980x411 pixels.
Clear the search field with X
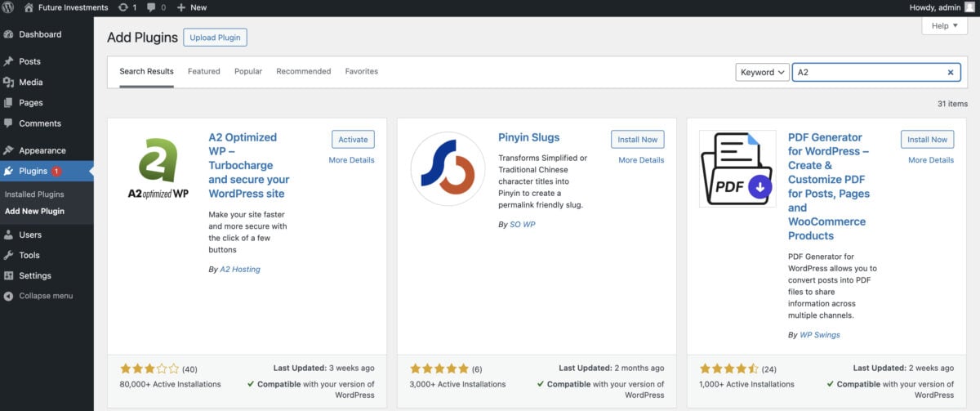pos(951,72)
